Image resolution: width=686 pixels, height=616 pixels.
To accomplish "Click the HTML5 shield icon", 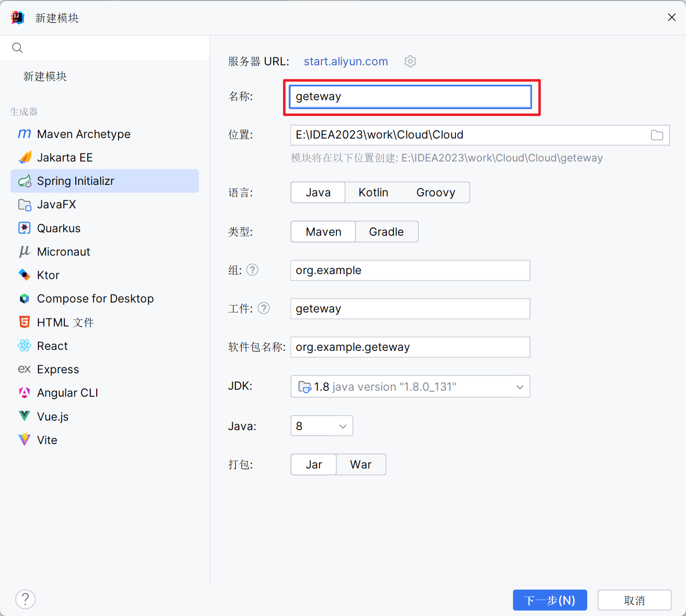I will (24, 322).
